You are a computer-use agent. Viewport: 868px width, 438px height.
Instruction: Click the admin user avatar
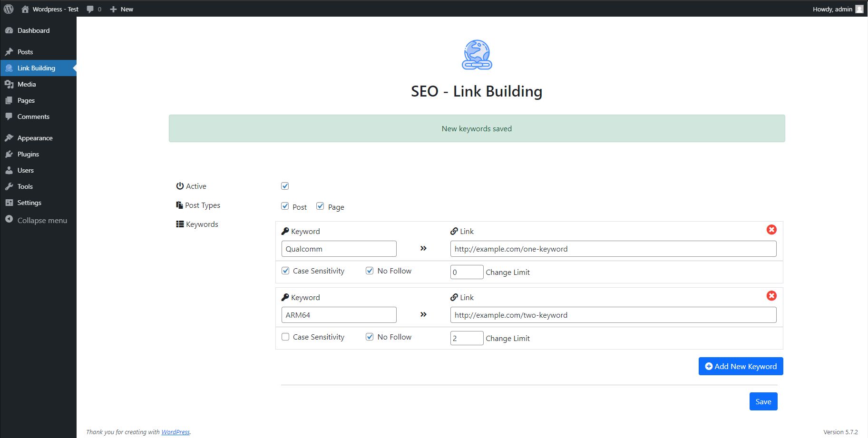pyautogui.click(x=859, y=9)
